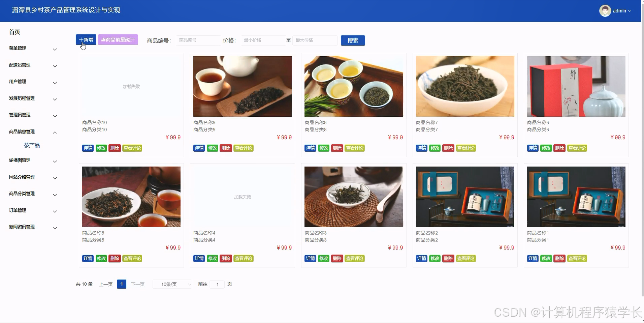This screenshot has height=323, width=644.
Task: Click 查看评论 under 商品名称1
Action: tap(577, 258)
